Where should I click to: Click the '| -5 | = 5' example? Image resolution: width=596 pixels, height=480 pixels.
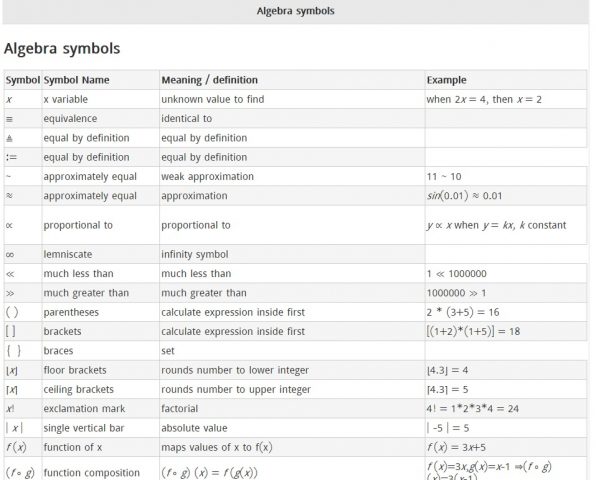(x=447, y=428)
